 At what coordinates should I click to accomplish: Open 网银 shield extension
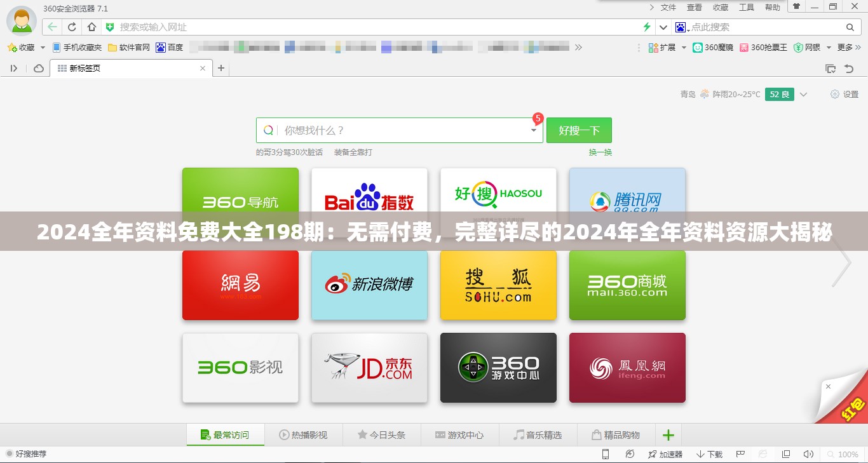pyautogui.click(x=807, y=47)
